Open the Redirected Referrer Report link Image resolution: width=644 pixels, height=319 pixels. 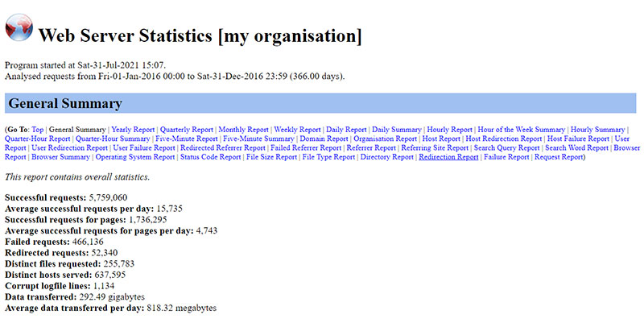tap(223, 147)
